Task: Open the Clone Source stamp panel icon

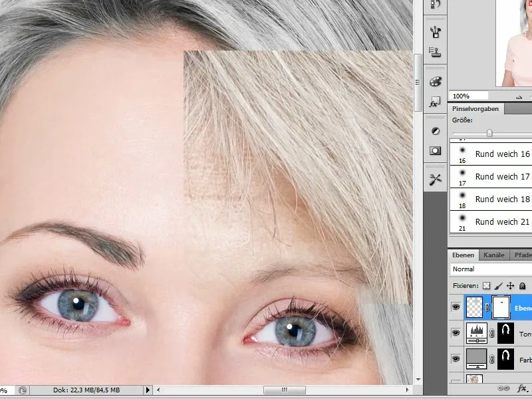Action: 436,52
